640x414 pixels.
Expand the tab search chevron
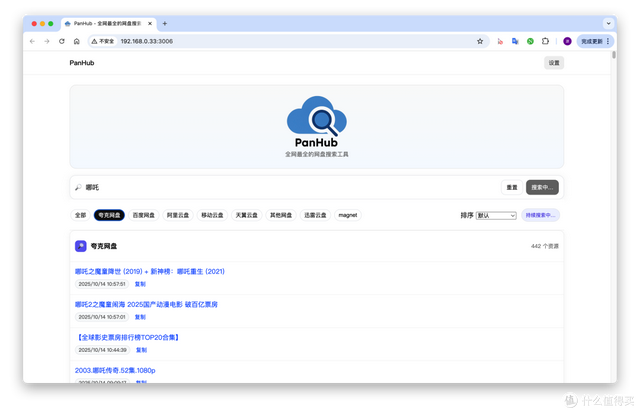[608, 24]
